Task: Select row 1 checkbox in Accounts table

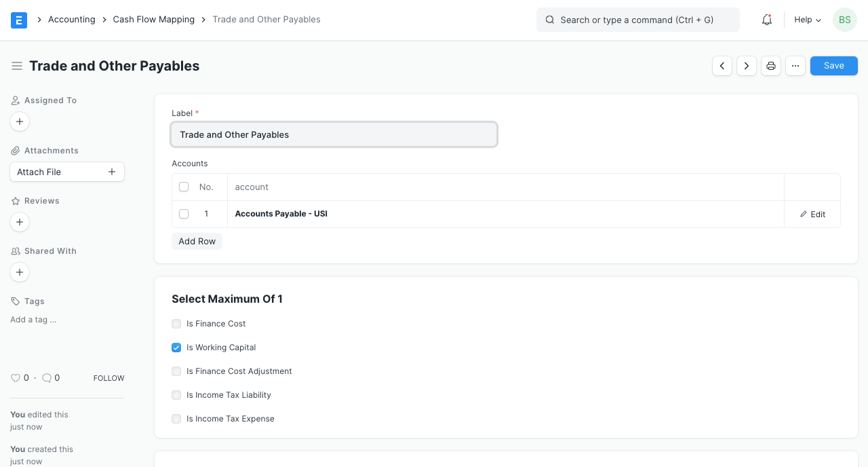Action: click(184, 214)
